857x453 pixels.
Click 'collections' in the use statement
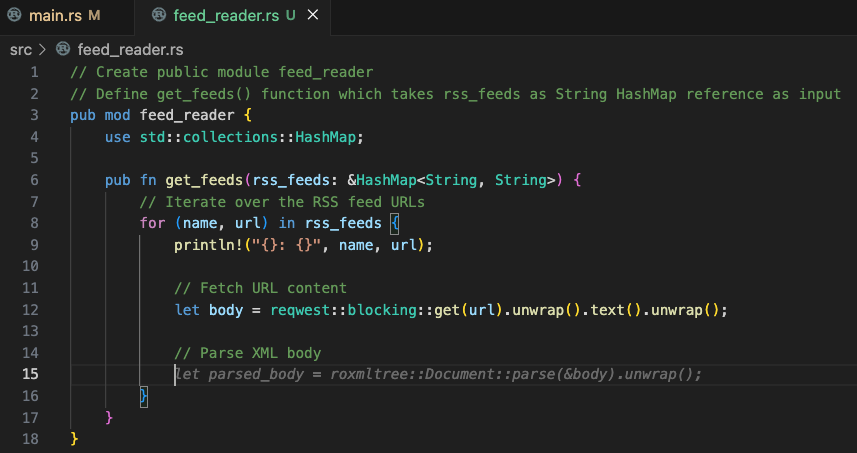coord(230,137)
